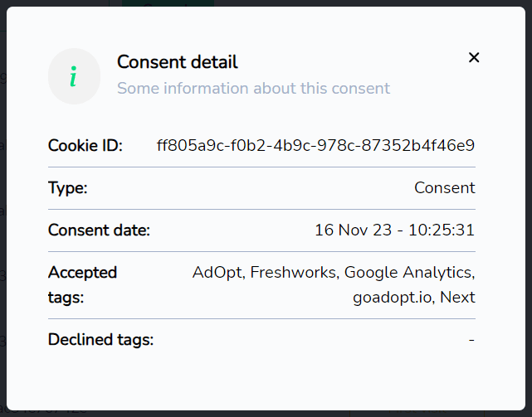Image resolution: width=532 pixels, height=417 pixels.
Task: Click the dash value for Declined tags
Action: click(x=471, y=340)
